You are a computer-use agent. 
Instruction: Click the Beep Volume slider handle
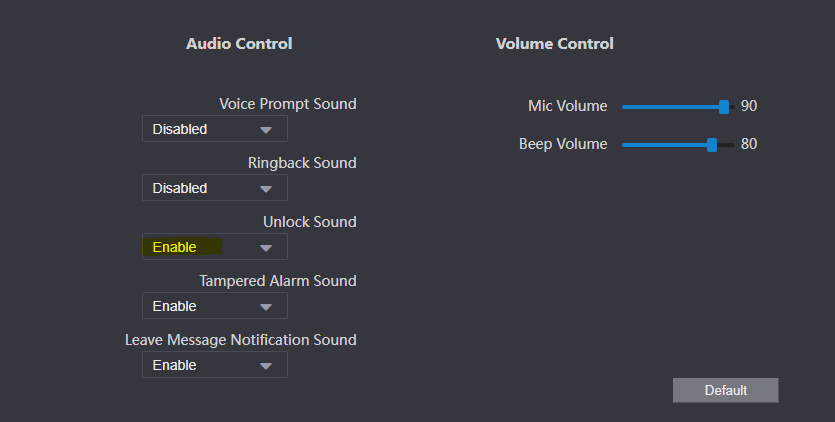[712, 144]
